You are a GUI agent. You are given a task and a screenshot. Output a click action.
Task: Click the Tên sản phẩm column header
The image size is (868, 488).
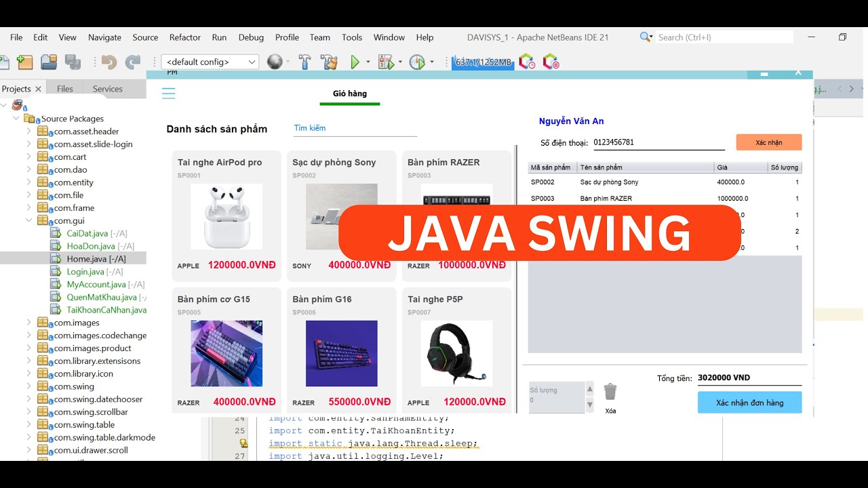tap(646, 167)
